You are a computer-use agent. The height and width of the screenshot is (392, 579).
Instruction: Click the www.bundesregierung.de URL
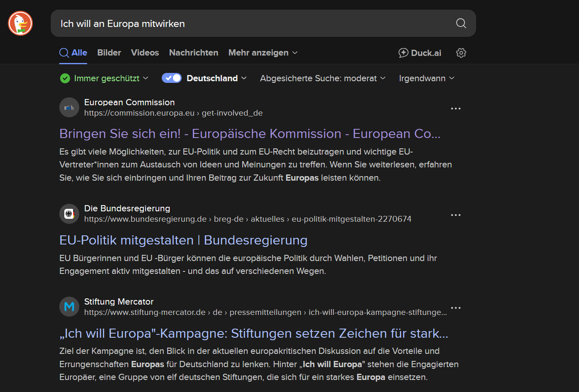[248, 219]
